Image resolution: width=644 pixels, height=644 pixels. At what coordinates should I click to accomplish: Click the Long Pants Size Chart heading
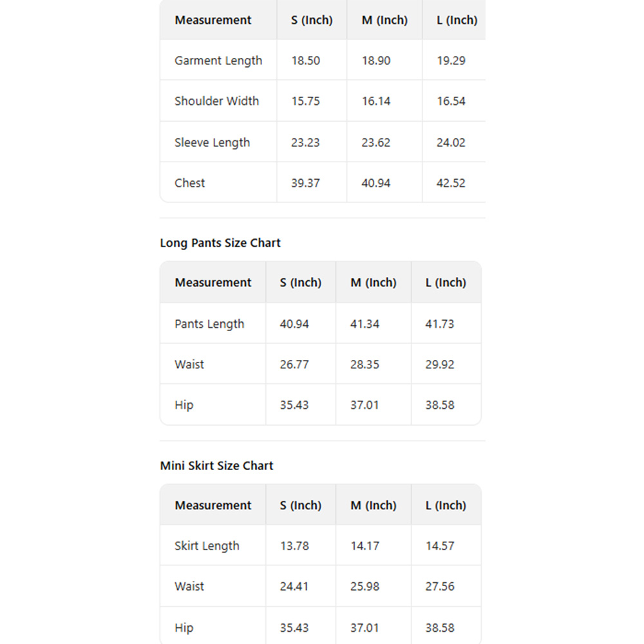pos(220,243)
